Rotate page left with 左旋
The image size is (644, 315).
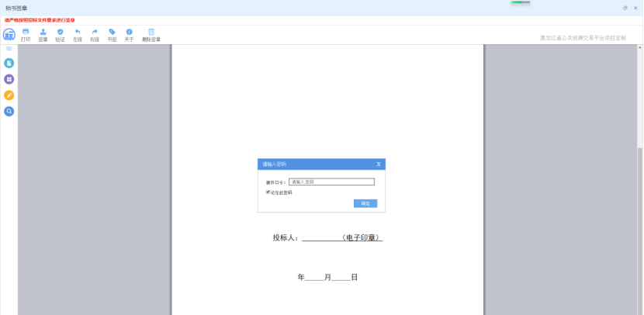coord(77,34)
